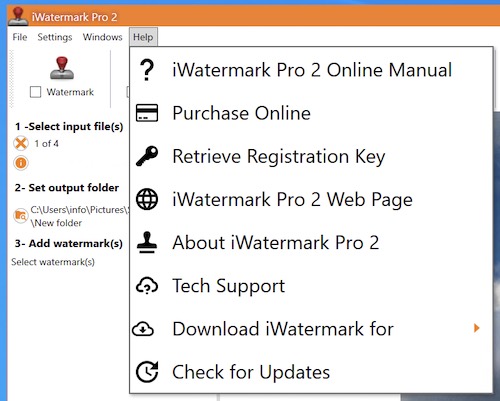This screenshot has height=401, width=500.
Task: Click the question mark icon beside Online Manual
Action: pos(147,70)
